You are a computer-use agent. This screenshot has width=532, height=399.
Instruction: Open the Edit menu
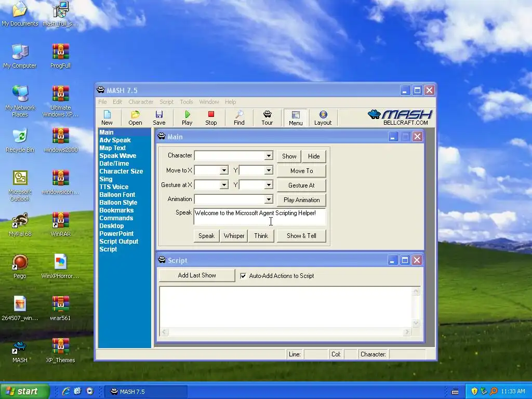pos(117,102)
